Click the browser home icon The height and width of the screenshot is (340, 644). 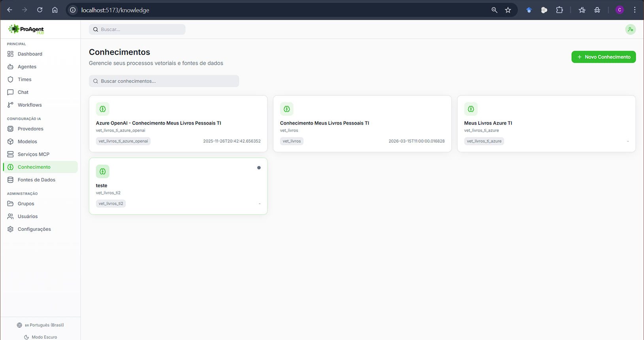55,10
